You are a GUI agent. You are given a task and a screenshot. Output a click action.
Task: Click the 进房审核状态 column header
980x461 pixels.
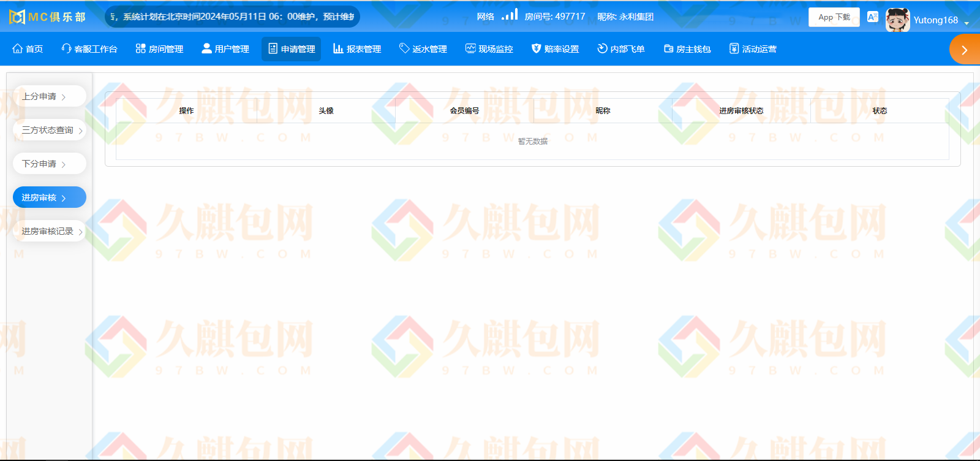741,111
